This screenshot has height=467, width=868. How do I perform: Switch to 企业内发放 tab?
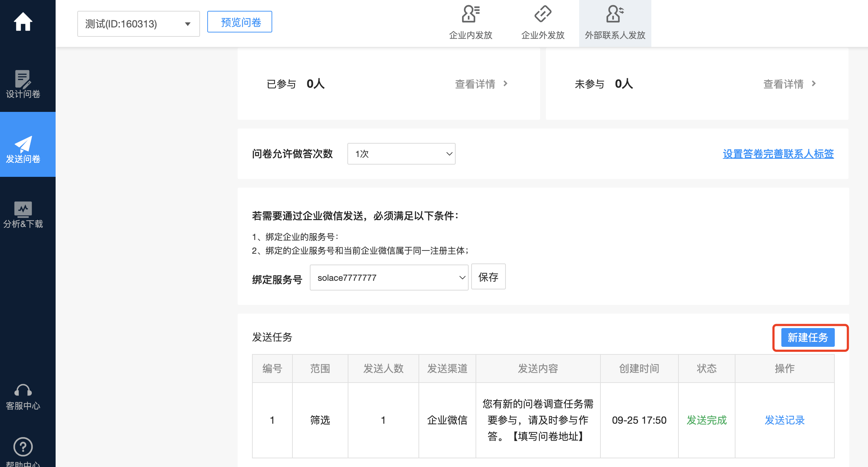471,23
